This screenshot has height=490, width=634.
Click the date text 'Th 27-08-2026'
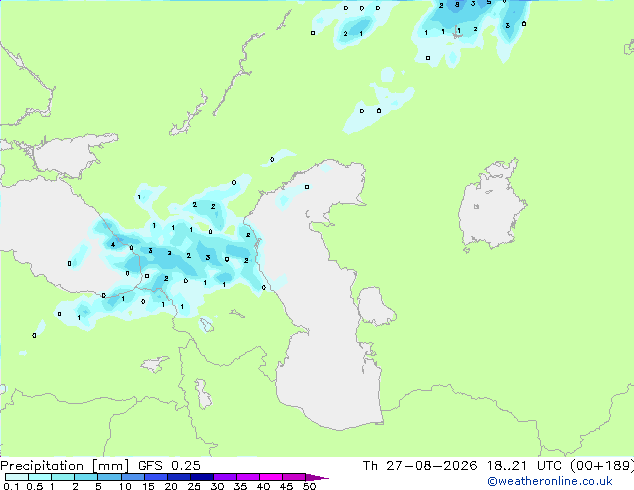tap(420, 466)
